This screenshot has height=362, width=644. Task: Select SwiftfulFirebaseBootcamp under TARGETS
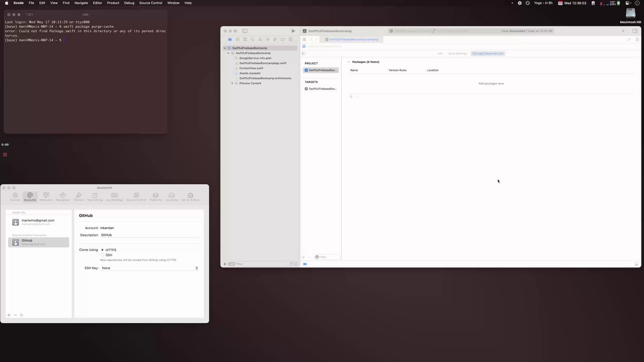pyautogui.click(x=321, y=89)
